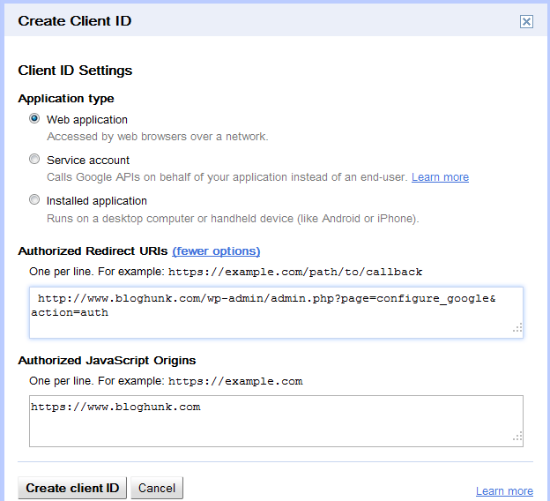The image size is (550, 501).
Task: Click the Create client ID button
Action: [x=72, y=488]
